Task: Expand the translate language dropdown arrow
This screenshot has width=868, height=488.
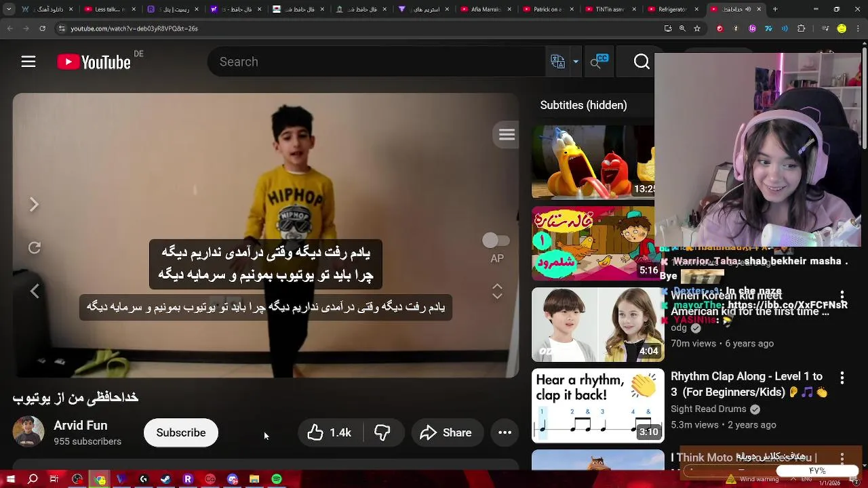Action: [x=576, y=62]
